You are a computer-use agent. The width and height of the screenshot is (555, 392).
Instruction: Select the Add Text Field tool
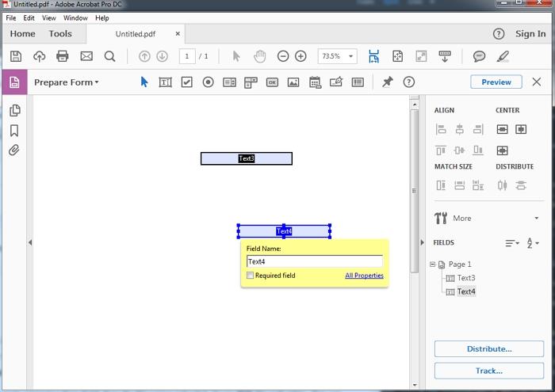pyautogui.click(x=165, y=82)
